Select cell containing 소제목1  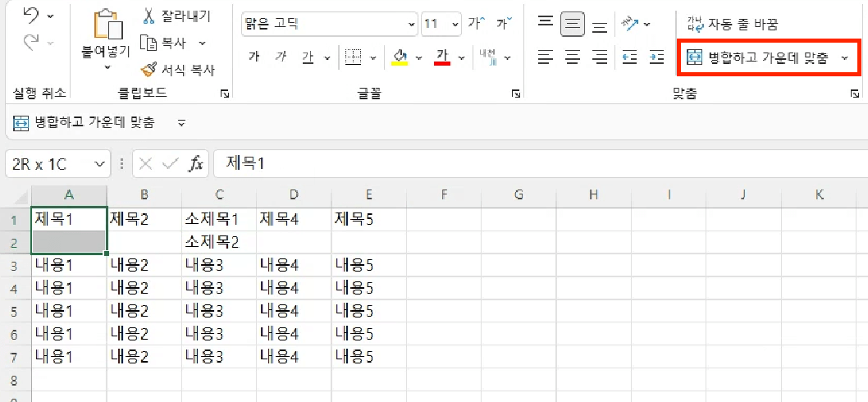[x=219, y=220]
